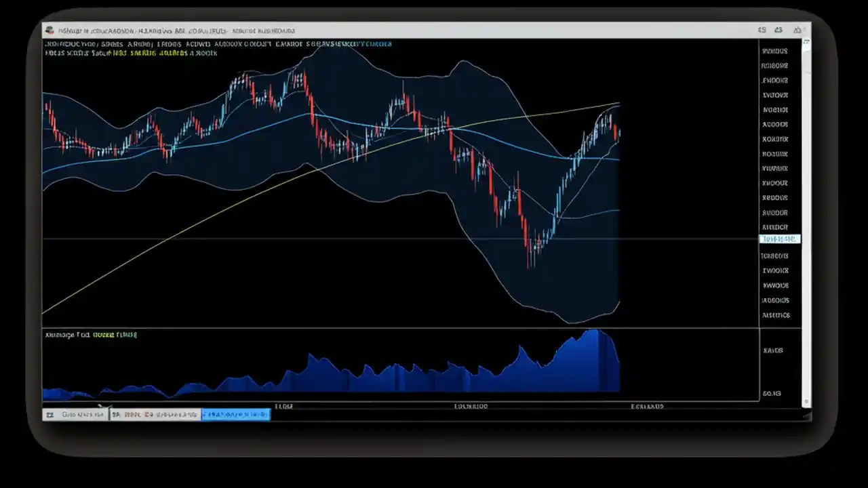Click the chart application icon in the title bar

[x=49, y=30]
